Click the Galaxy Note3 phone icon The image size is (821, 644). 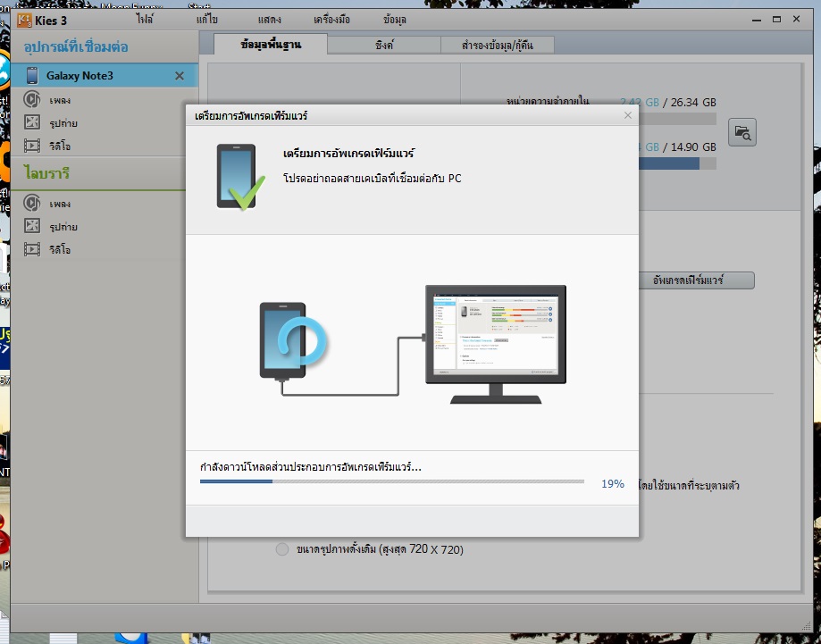[32, 75]
